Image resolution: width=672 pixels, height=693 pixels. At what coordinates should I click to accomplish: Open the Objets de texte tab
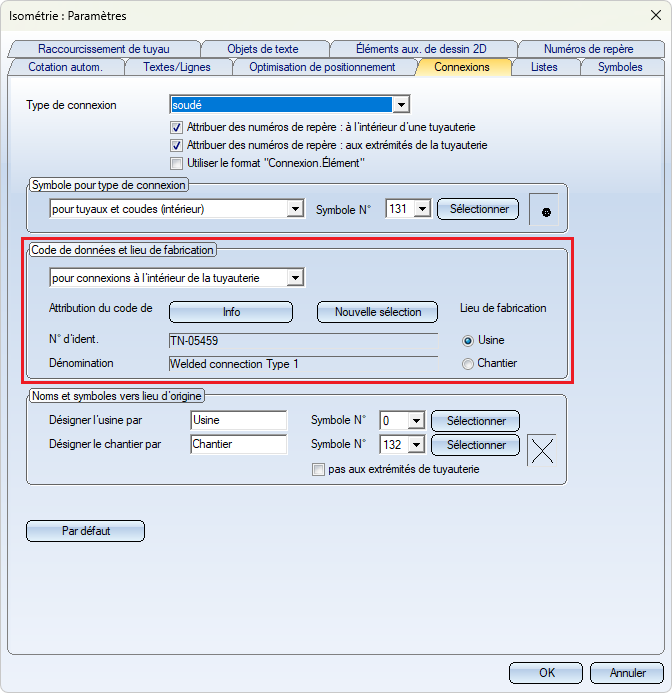263,49
